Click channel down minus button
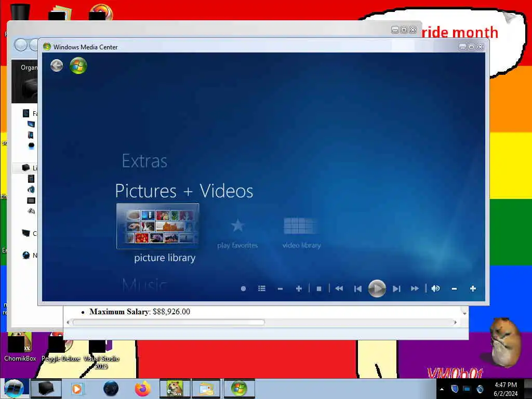The height and width of the screenshot is (399, 532). pos(280,289)
